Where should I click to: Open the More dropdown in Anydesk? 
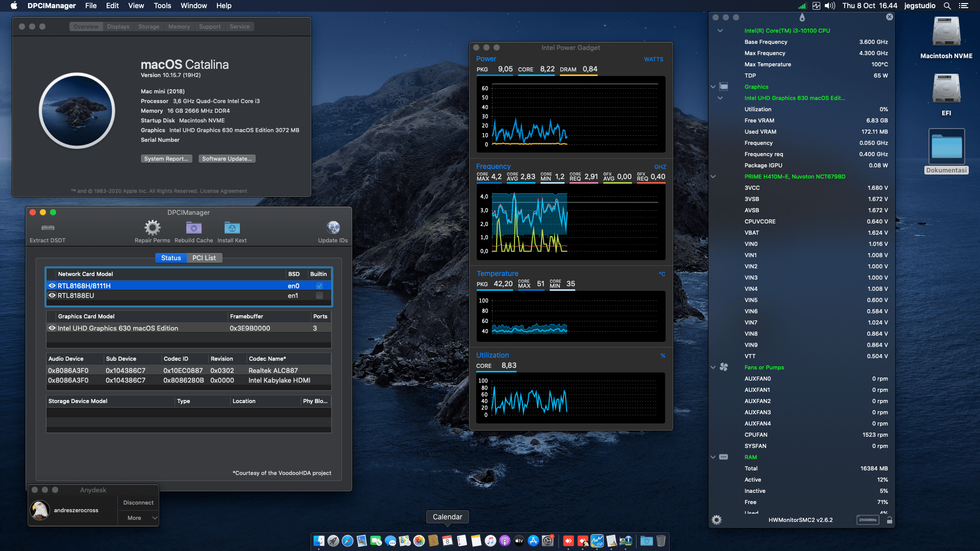coord(138,518)
